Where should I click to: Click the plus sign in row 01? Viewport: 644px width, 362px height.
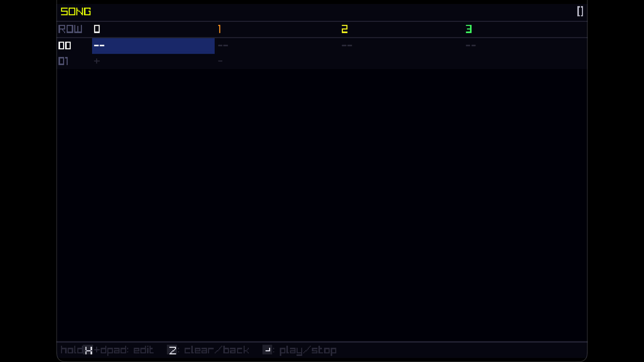97,61
